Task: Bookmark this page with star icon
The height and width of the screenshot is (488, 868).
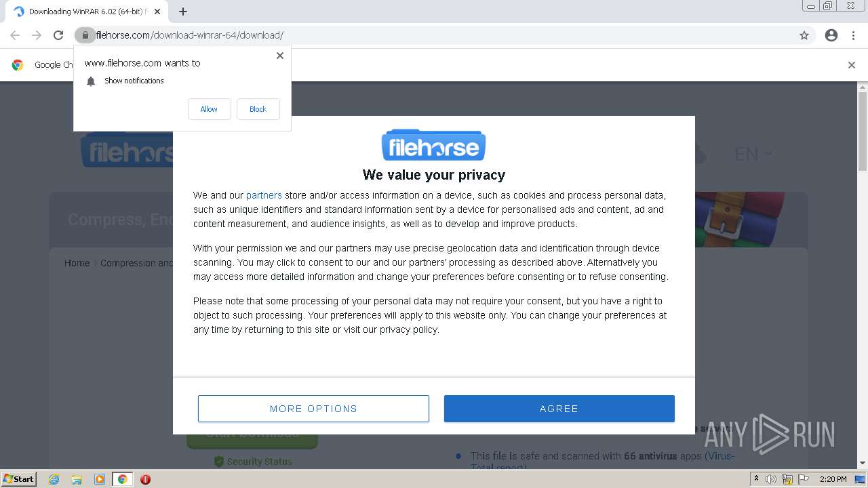Action: [804, 35]
